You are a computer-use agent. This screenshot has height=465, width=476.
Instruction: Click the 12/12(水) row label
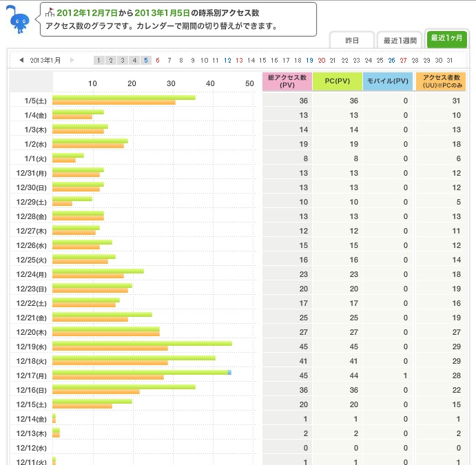(32, 448)
